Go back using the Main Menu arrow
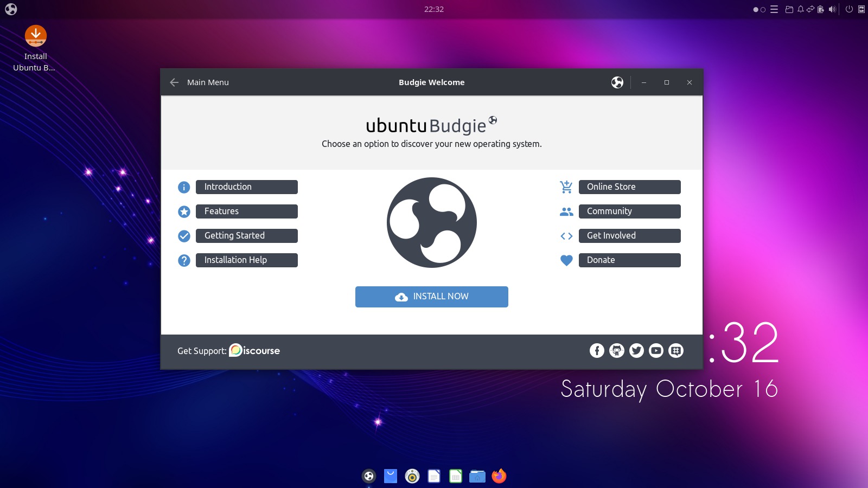Viewport: 868px width, 488px height. 174,82
